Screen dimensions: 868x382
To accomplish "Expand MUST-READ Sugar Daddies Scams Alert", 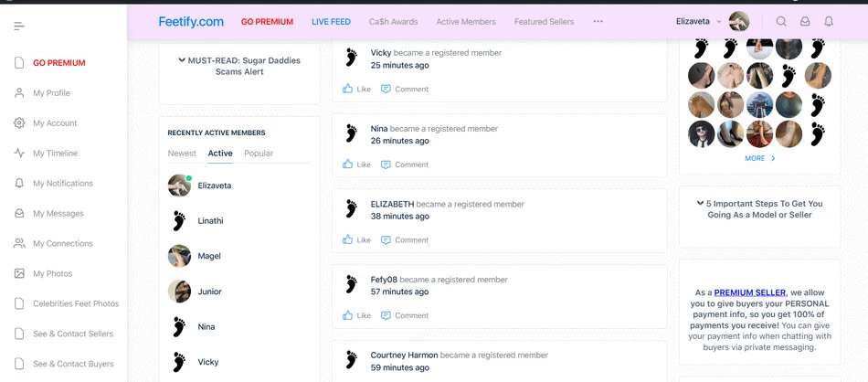I will (x=239, y=66).
